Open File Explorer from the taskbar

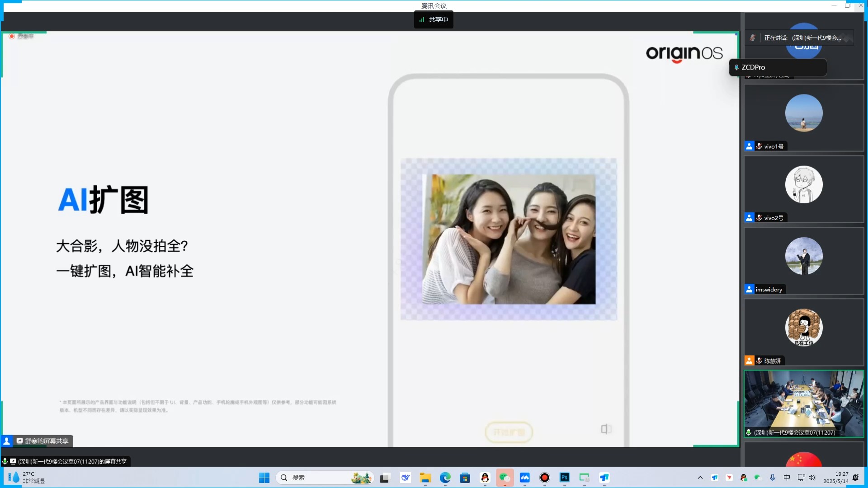pyautogui.click(x=425, y=478)
